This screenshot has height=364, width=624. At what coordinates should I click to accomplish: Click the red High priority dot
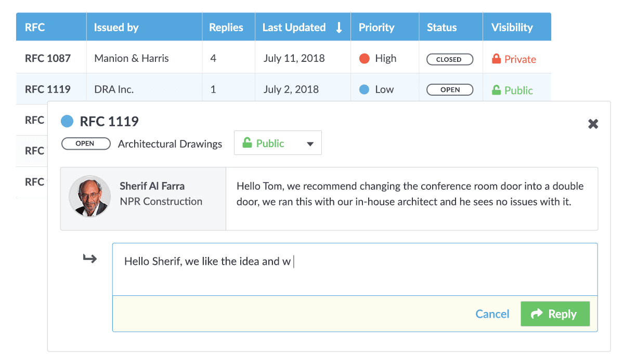click(364, 59)
